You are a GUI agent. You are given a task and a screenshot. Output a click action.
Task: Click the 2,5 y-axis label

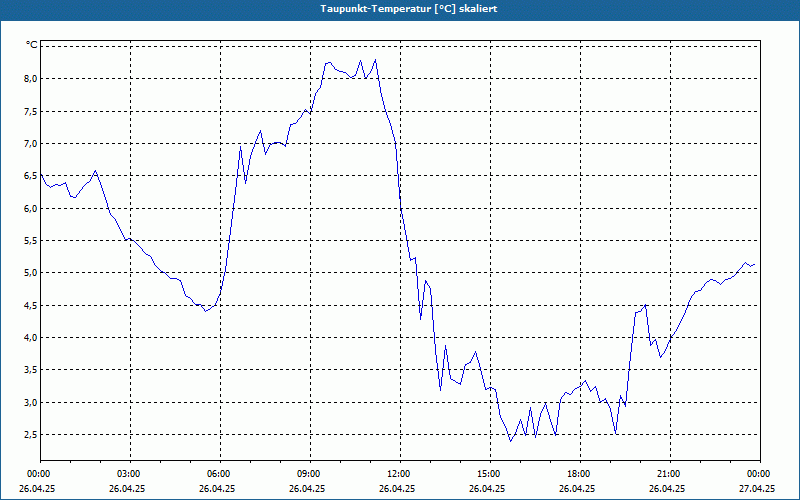[31, 435]
